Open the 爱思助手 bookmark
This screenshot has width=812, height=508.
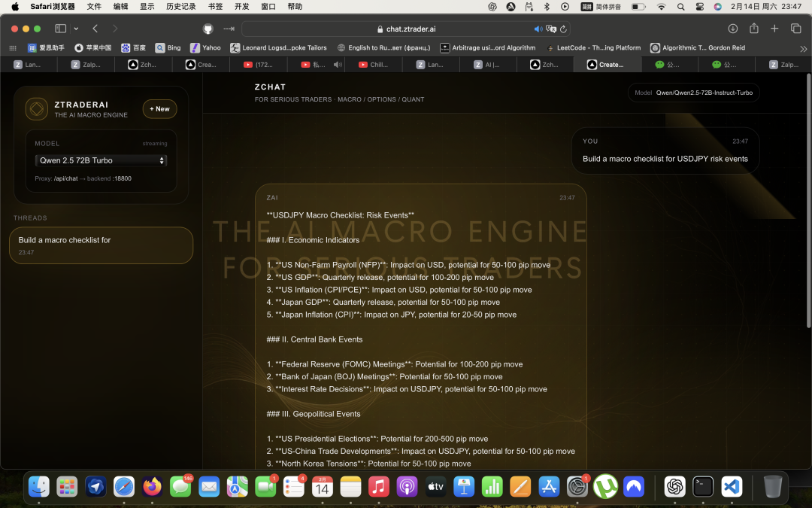click(46, 47)
